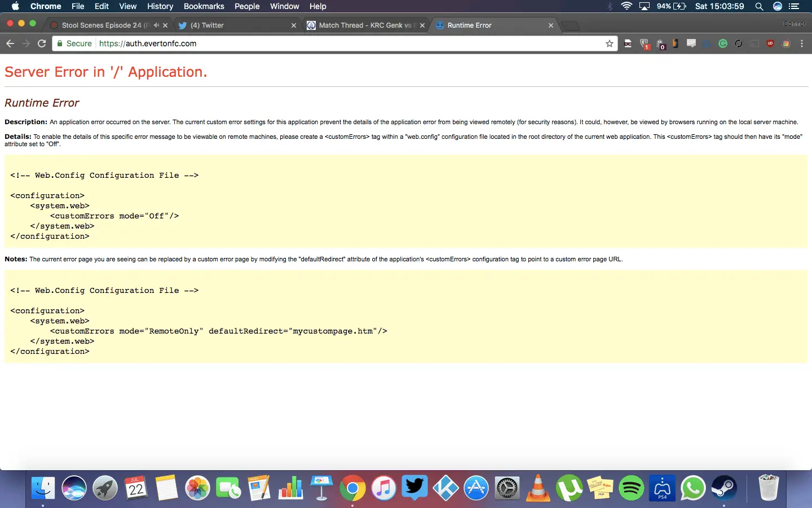Open the Bookmarks menu
Viewport: 812px width, 508px height.
pyautogui.click(x=204, y=6)
